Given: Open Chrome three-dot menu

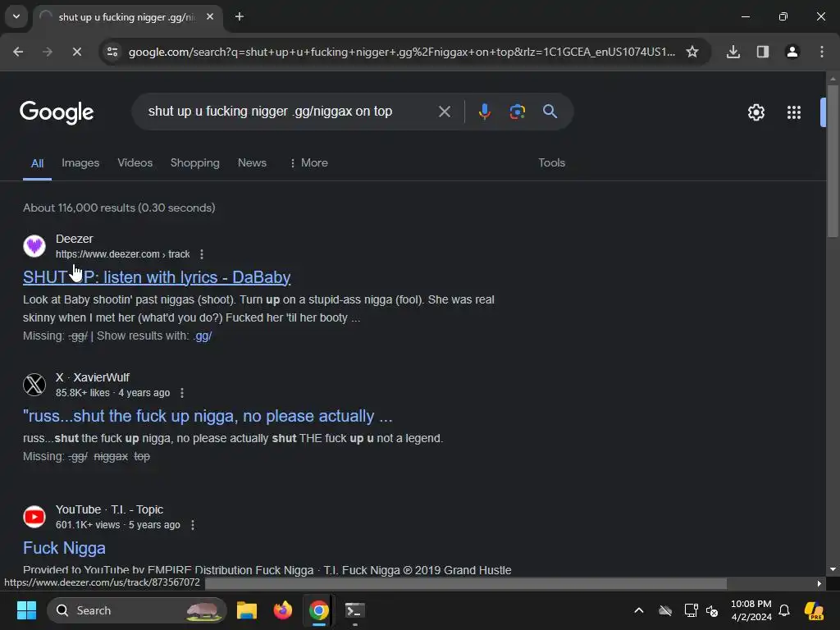Looking at the screenshot, I should 822,52.
